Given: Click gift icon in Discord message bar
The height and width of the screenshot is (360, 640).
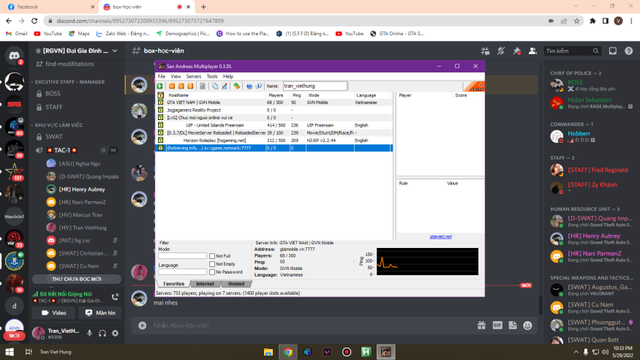Looking at the screenshot, I should 482,325.
